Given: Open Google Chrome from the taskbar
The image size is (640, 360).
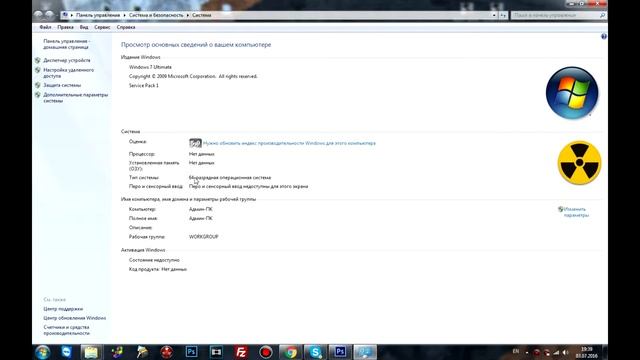Looking at the screenshot, I should click(291, 352).
